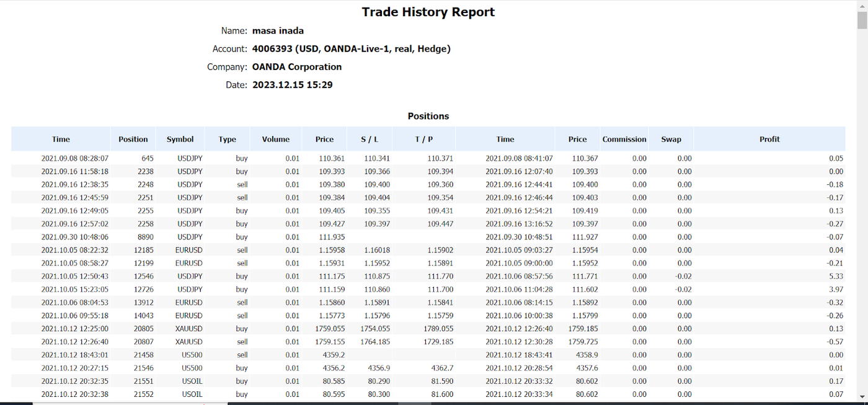Sort table by the Profit column header

point(769,139)
